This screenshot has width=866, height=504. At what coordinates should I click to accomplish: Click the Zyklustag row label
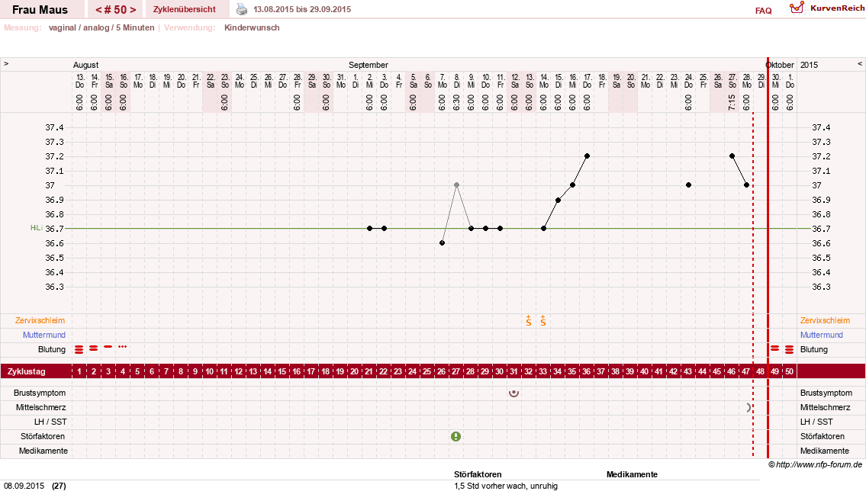(x=26, y=371)
